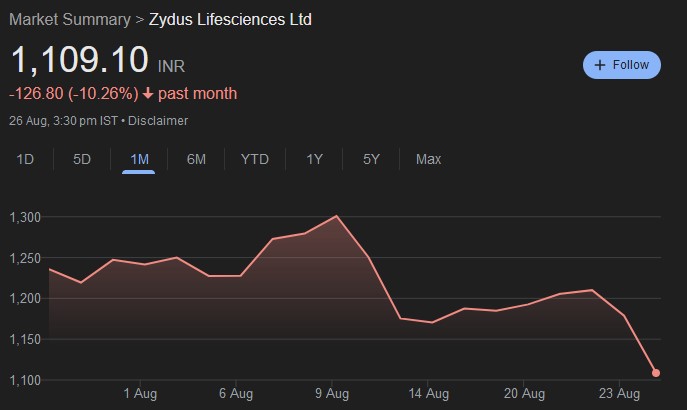Open the Market Summary breadcrumb link

(70, 20)
